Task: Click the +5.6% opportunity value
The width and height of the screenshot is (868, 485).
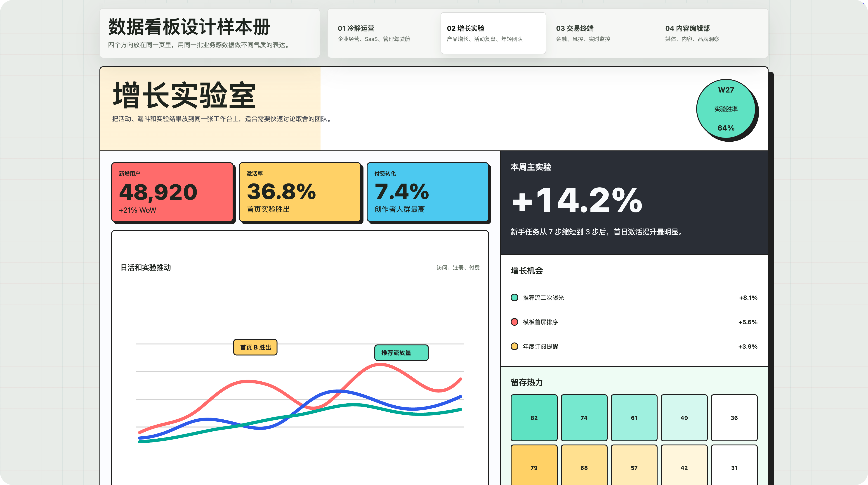Action: [x=748, y=322]
